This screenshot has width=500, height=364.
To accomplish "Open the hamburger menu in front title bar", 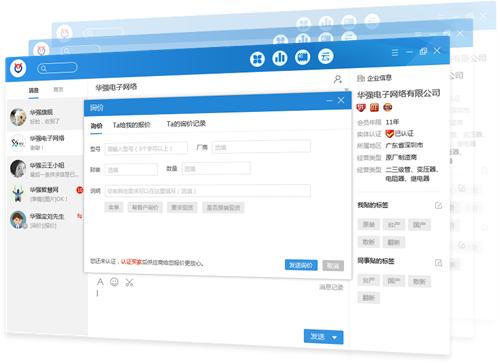I will click(x=395, y=53).
